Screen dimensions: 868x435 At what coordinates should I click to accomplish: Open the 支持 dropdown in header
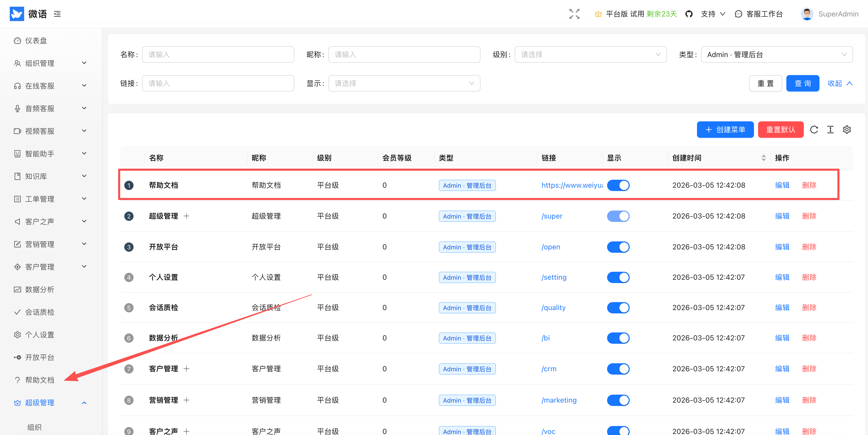tap(713, 14)
